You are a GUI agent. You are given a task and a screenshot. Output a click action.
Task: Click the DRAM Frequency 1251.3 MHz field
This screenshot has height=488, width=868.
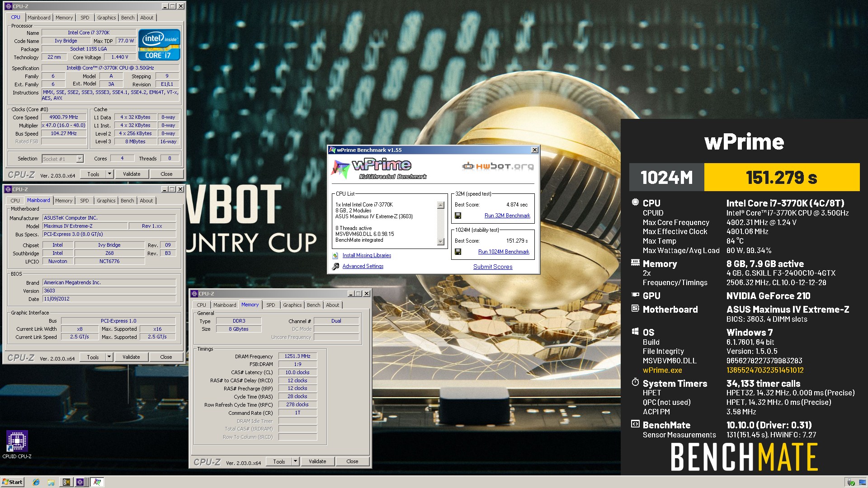pos(297,356)
